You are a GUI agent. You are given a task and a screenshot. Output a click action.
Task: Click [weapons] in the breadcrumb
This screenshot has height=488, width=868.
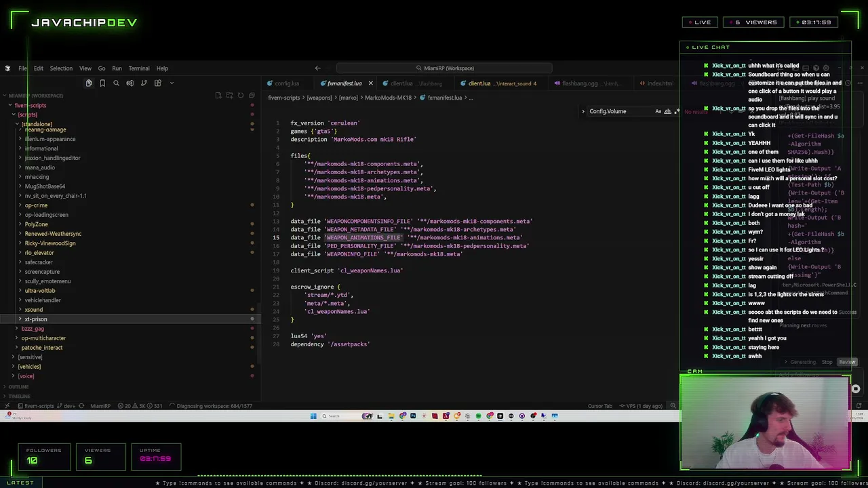coord(319,98)
